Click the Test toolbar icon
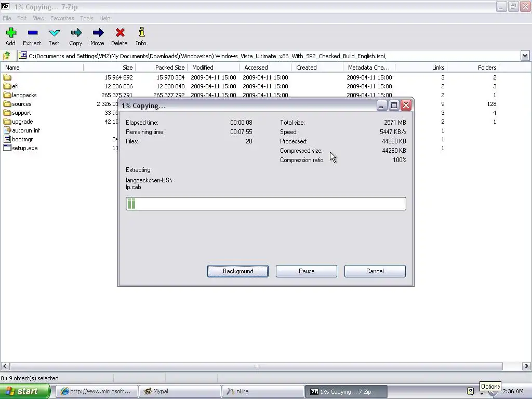This screenshot has height=399, width=532. pyautogui.click(x=54, y=33)
